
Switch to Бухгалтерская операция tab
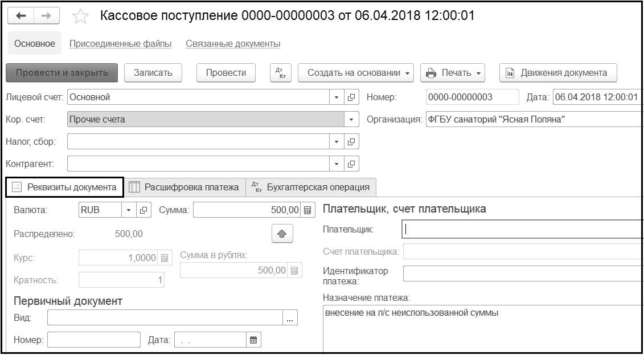point(311,187)
